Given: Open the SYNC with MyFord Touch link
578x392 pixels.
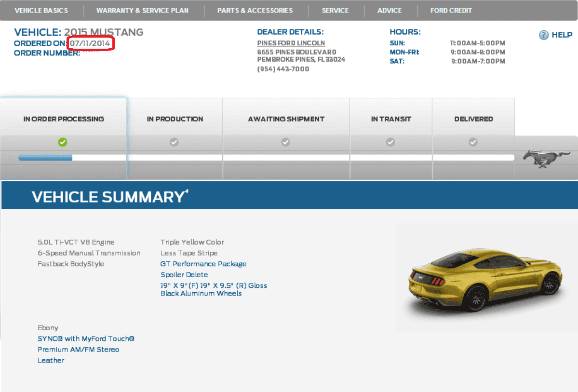Looking at the screenshot, I should [x=86, y=338].
